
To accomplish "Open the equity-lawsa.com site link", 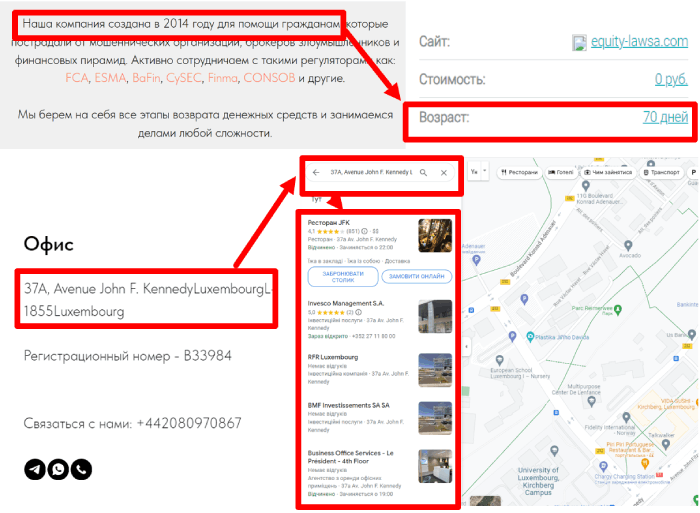I will point(639,42).
